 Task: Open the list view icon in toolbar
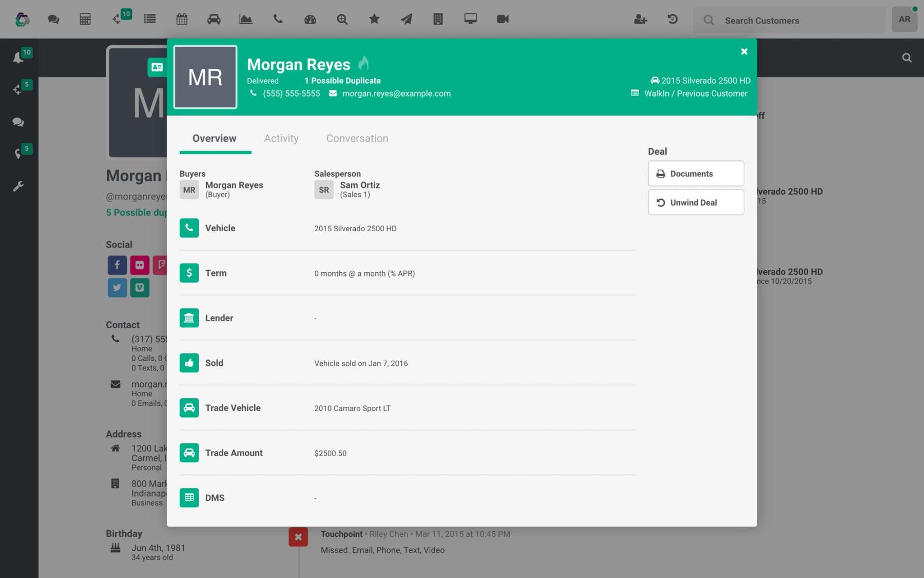click(x=150, y=20)
